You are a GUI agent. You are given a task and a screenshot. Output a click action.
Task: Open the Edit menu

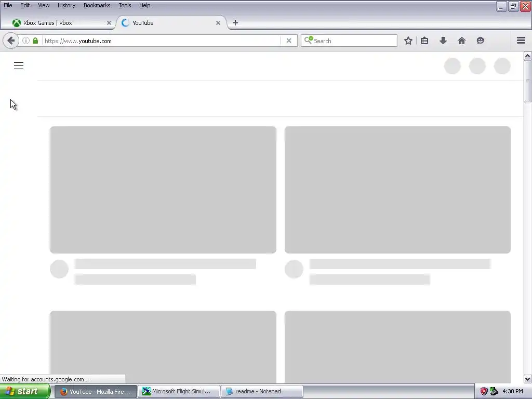pos(25,5)
